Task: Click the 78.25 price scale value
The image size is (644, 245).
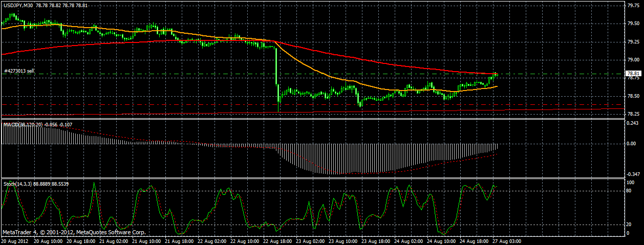Action: click(x=633, y=115)
